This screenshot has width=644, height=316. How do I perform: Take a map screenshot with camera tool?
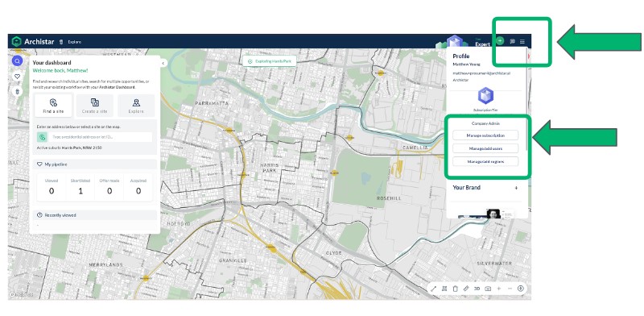[x=488, y=289]
